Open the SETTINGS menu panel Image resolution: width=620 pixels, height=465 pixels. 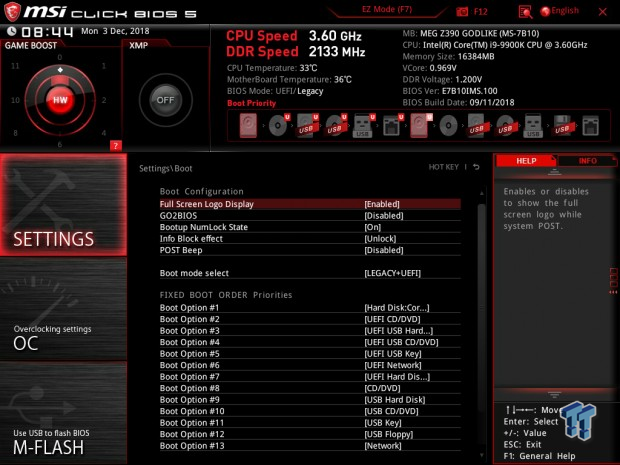[x=63, y=204]
